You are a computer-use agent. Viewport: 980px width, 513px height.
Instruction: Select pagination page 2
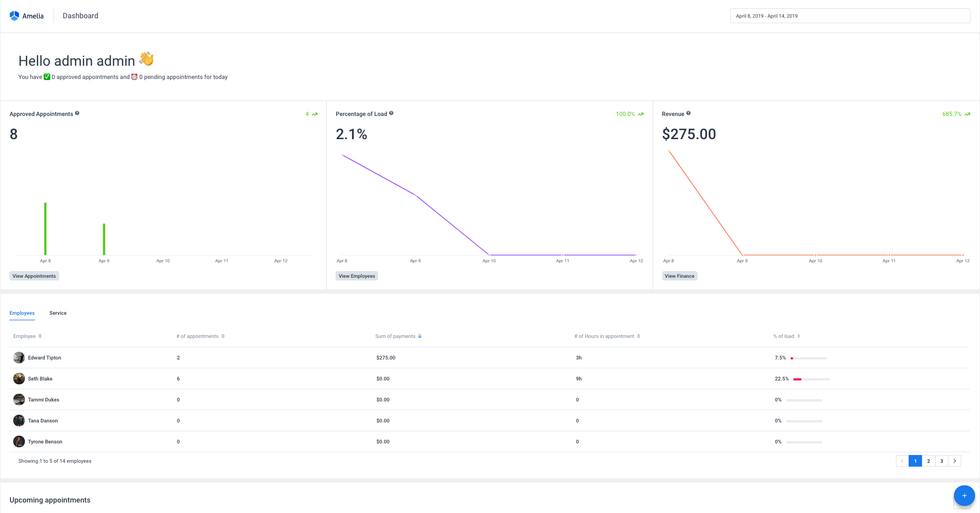pos(929,461)
